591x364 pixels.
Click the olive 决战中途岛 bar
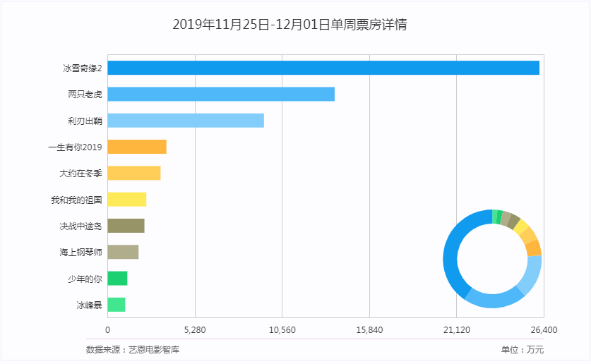coord(126,226)
